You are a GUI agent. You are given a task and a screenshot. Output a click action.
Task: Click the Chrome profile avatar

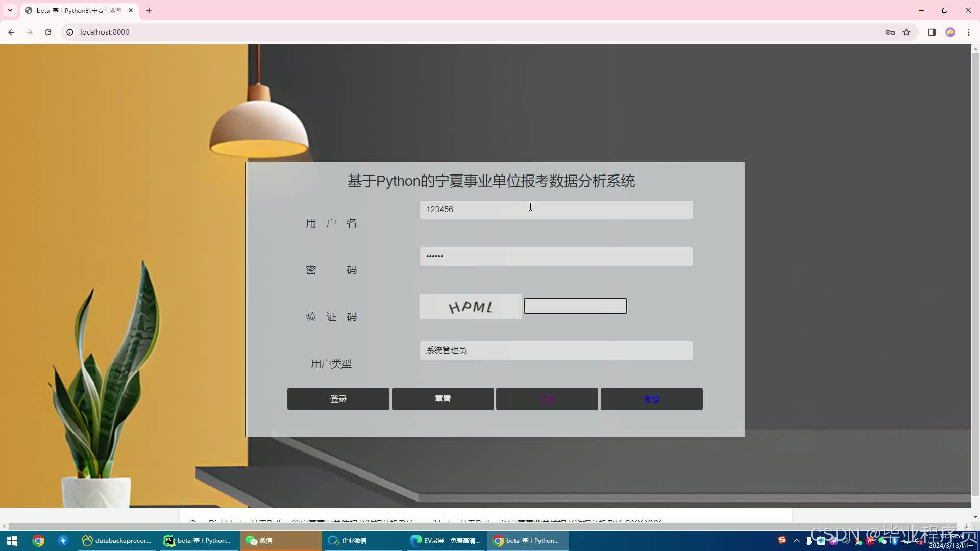coord(950,32)
